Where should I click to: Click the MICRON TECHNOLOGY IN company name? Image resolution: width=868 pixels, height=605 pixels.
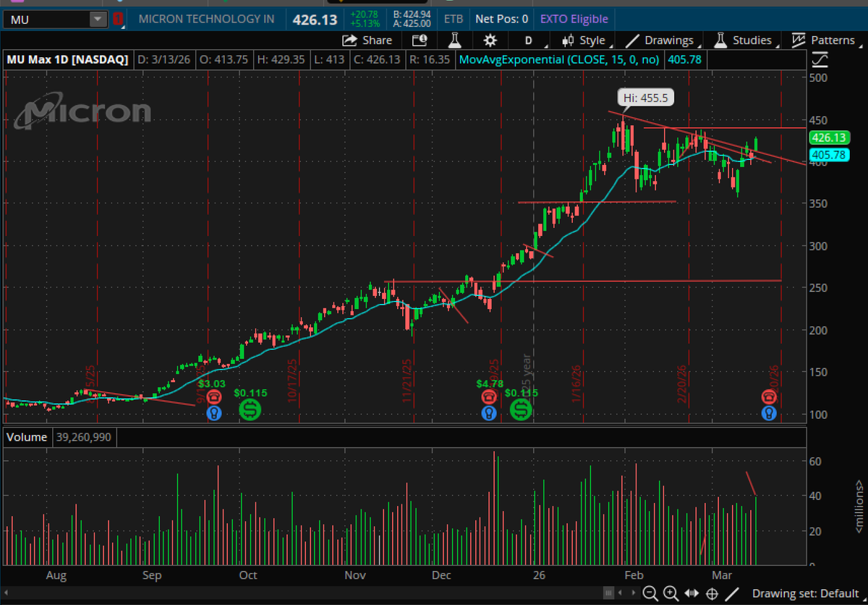click(206, 20)
